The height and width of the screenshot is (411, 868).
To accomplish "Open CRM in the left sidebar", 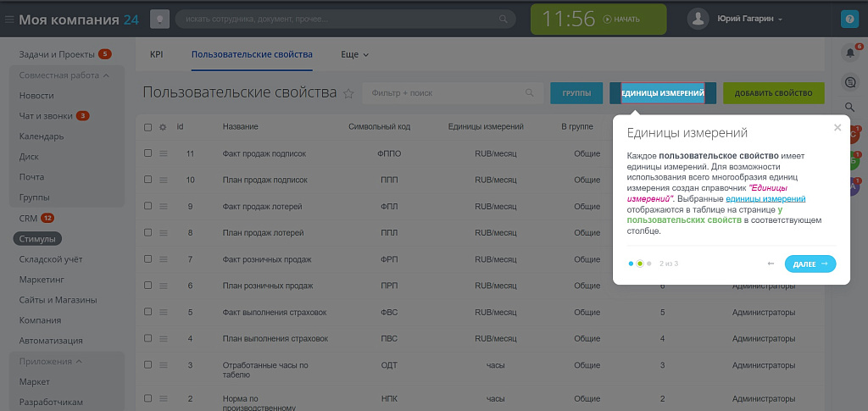I will [x=29, y=218].
